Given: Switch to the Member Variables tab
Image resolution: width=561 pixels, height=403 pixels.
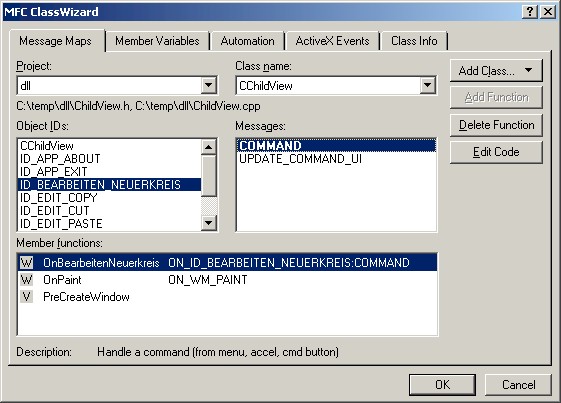Looking at the screenshot, I should [157, 41].
